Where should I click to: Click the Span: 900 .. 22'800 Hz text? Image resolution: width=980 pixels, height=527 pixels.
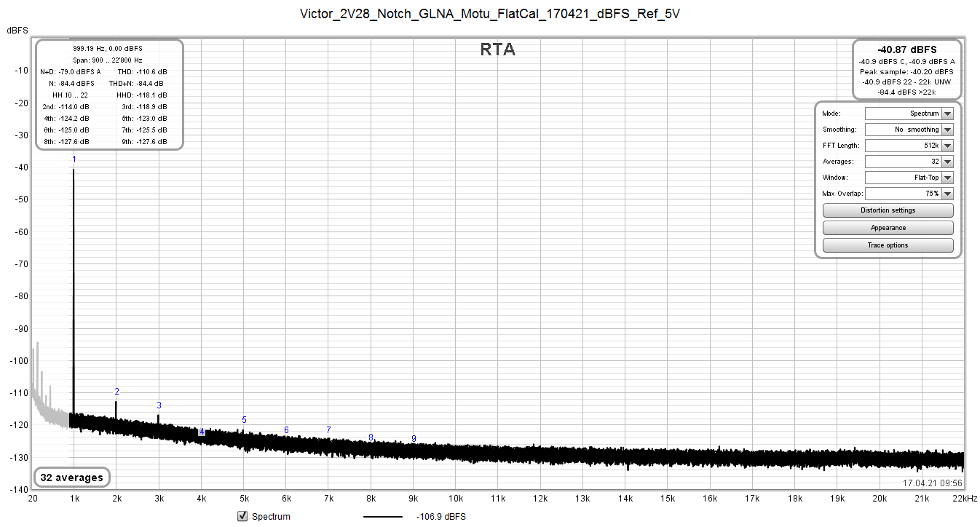[x=108, y=60]
